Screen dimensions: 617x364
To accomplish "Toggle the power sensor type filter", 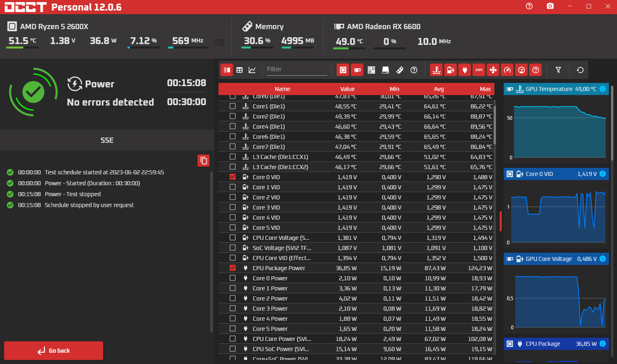I will coord(465,70).
